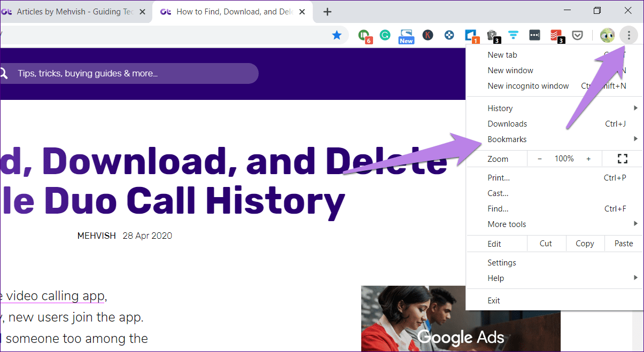Expand the Bookmarks submenu arrow
644x352 pixels.
pyautogui.click(x=635, y=139)
